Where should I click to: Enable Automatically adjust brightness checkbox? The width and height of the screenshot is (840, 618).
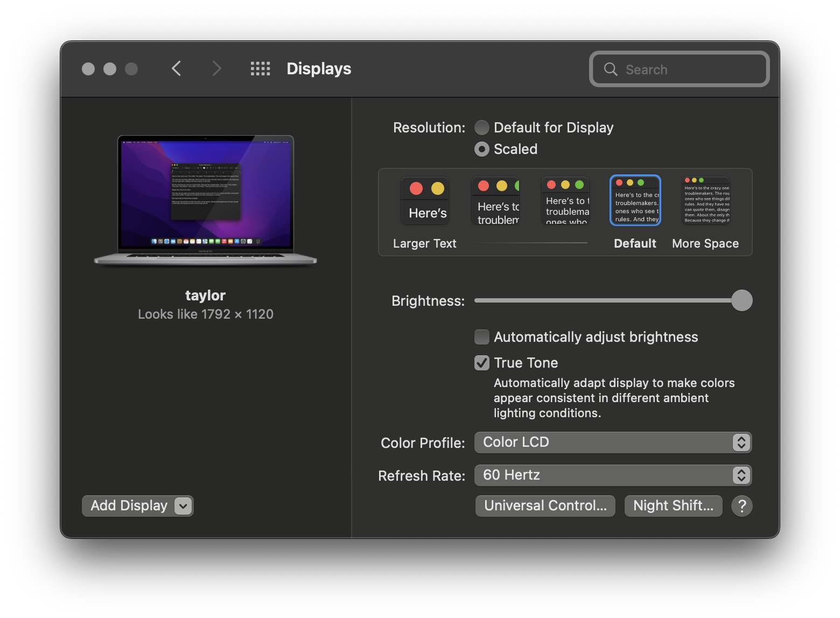(x=482, y=337)
